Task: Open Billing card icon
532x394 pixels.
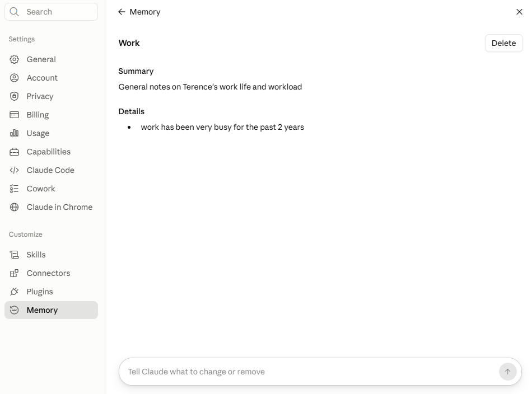Action: (x=14, y=115)
